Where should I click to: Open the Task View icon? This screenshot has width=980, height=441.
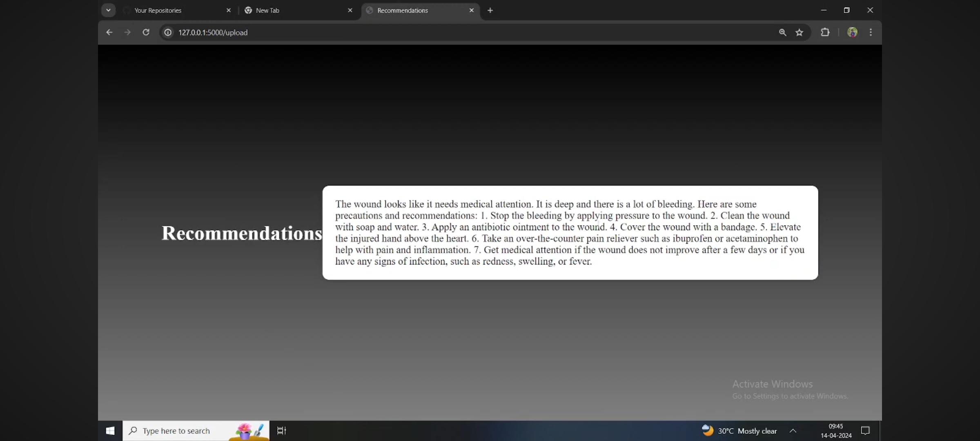click(281, 431)
